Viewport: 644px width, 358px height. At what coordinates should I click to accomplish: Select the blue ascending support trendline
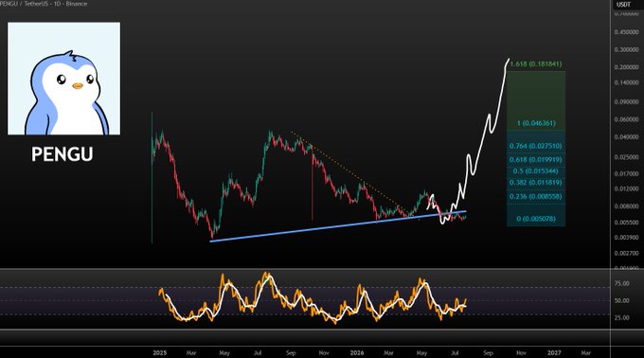pyautogui.click(x=337, y=226)
